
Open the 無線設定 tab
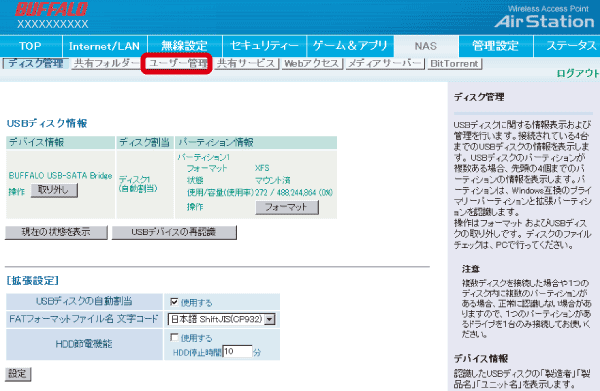(x=185, y=46)
